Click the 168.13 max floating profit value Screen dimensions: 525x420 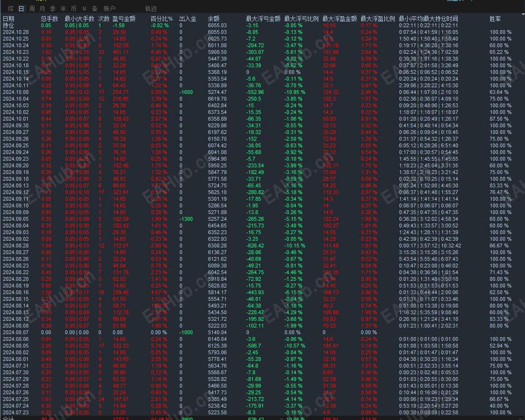tap(331, 293)
